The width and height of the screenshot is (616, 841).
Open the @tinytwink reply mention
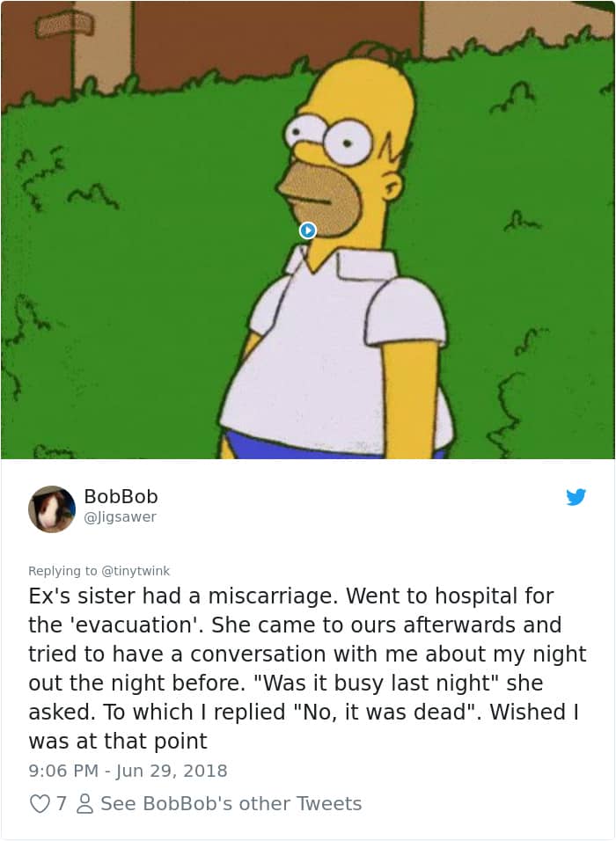136,571
